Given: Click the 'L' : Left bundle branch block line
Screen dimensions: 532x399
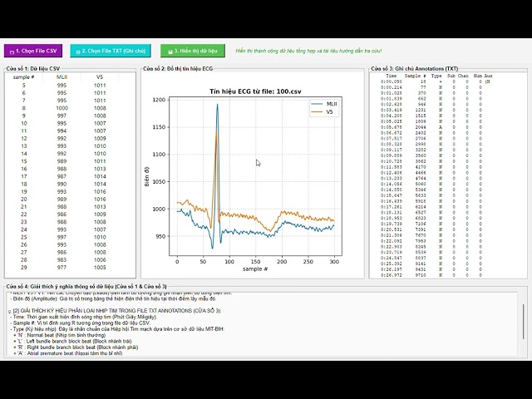Looking at the screenshot, I should coord(72,342).
